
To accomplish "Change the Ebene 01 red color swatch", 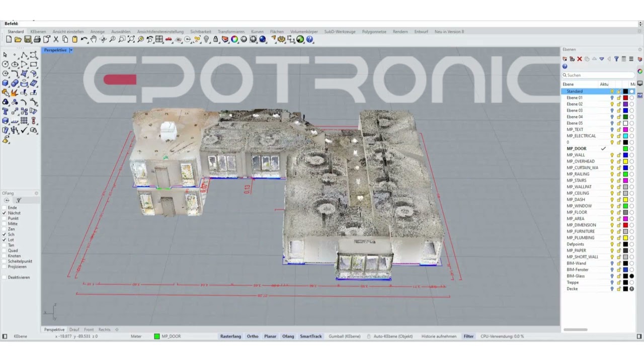I will (x=625, y=98).
